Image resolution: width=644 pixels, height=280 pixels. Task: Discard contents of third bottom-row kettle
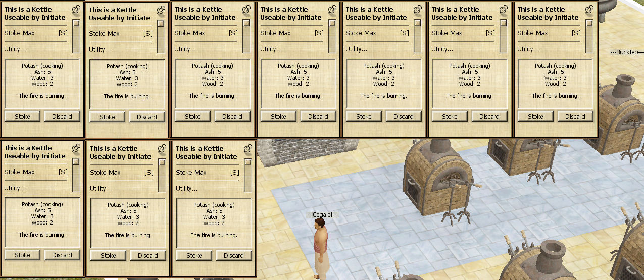point(234,255)
